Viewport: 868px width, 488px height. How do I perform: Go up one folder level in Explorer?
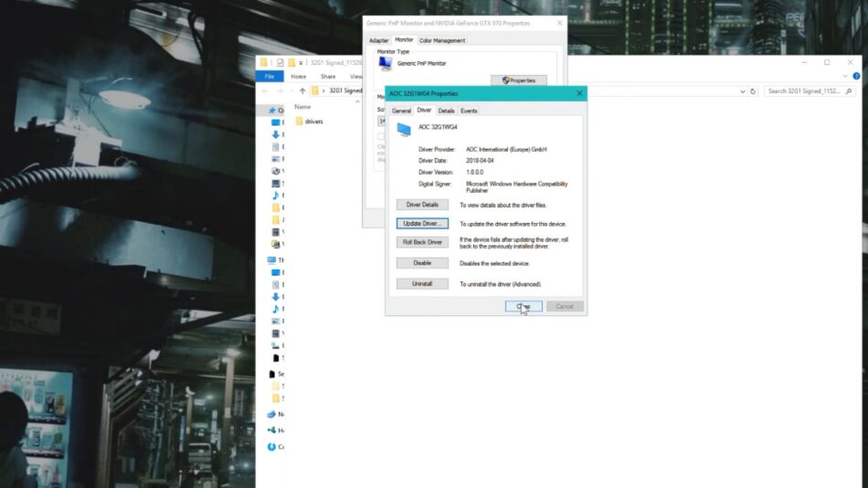[302, 90]
